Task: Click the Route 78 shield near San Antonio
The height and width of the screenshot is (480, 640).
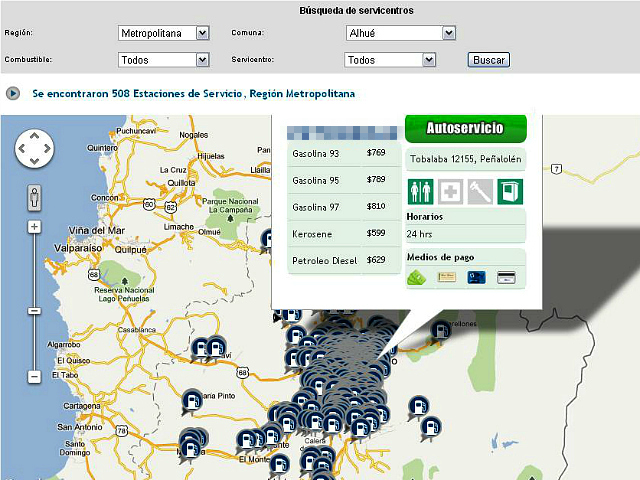Action: (x=122, y=430)
